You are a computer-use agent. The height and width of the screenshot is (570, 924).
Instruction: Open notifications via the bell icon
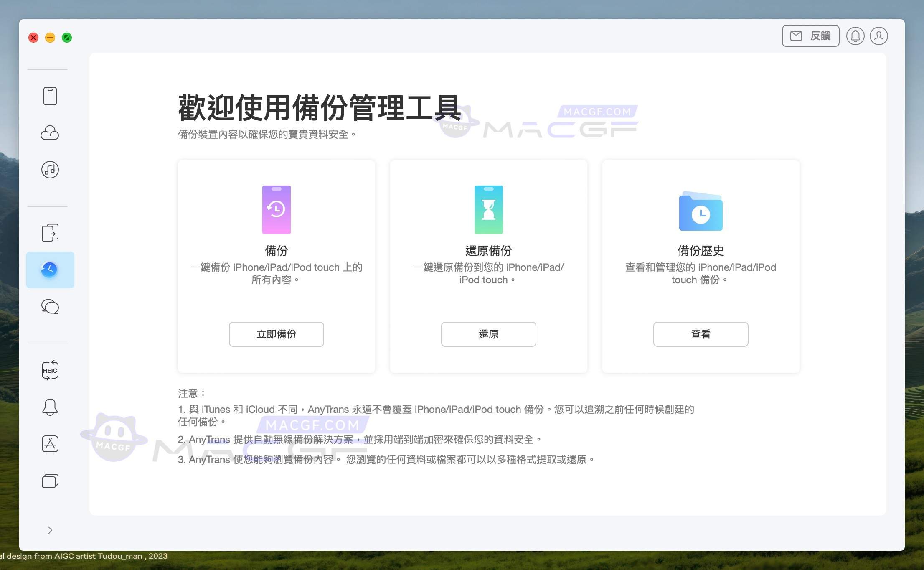(x=855, y=36)
